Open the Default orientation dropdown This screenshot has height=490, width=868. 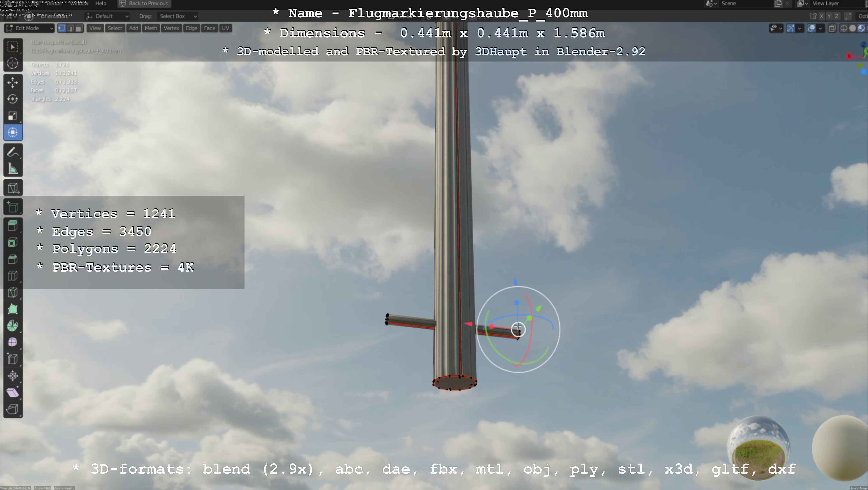coord(107,16)
